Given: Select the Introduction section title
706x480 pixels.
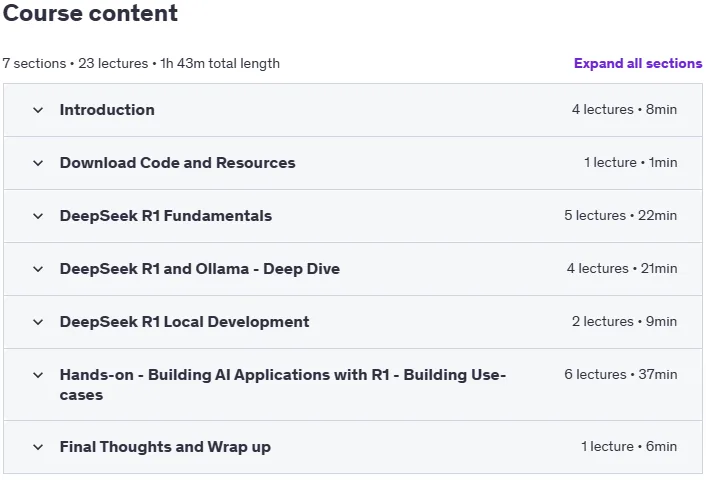Looking at the screenshot, I should coord(107,110).
